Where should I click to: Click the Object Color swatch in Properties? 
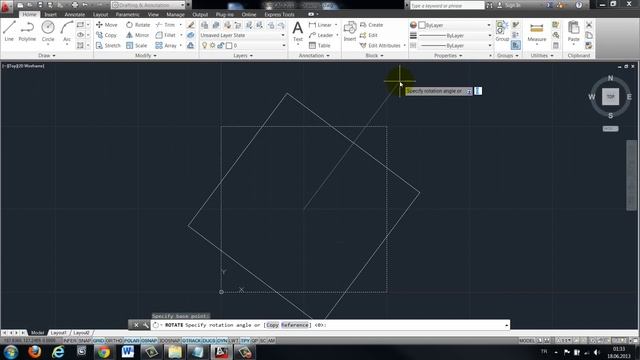(413, 25)
